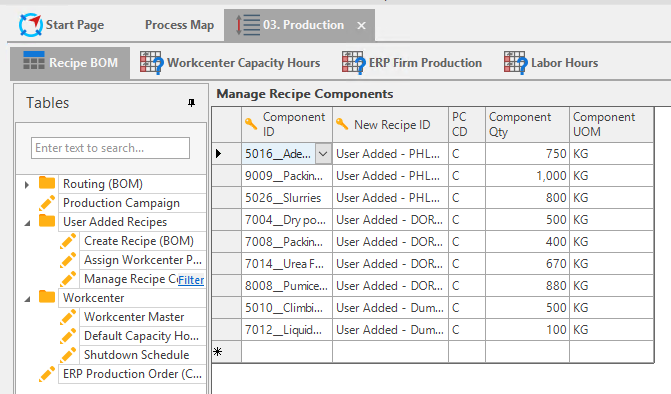Click New Recipe ID cell in 5010_Climbi... row
Viewport: 671px width, 394px height.
(x=390, y=308)
